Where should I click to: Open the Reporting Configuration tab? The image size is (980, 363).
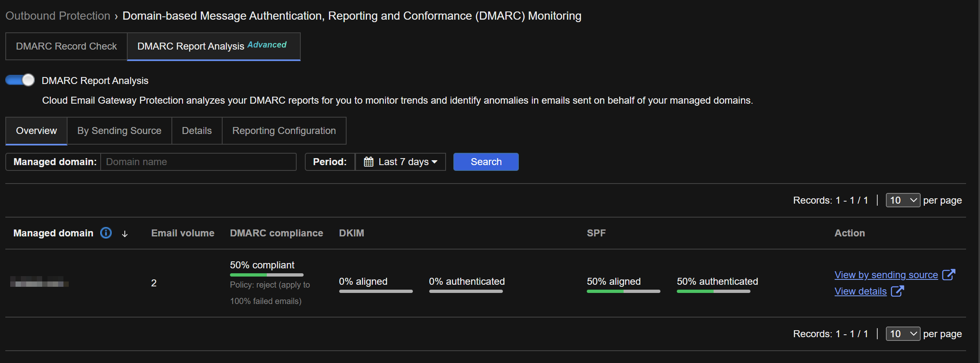[284, 131]
